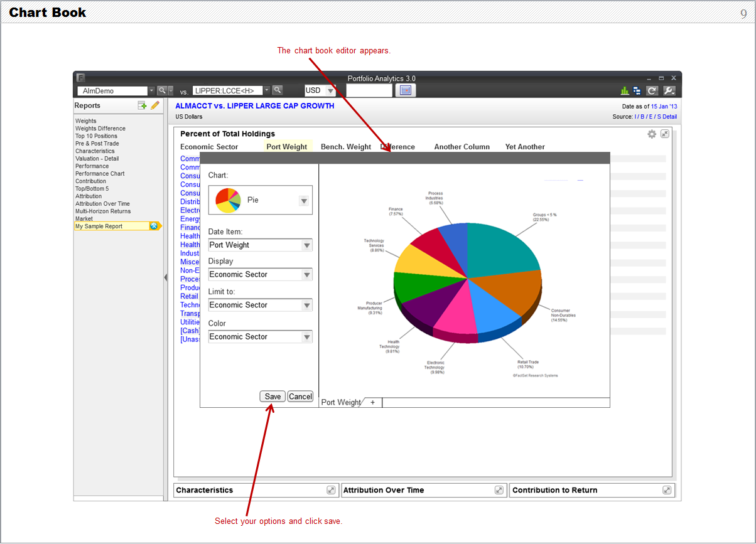Screen dimensions: 756x544
Task: Open the Top 10 Positions report
Action: (x=96, y=136)
